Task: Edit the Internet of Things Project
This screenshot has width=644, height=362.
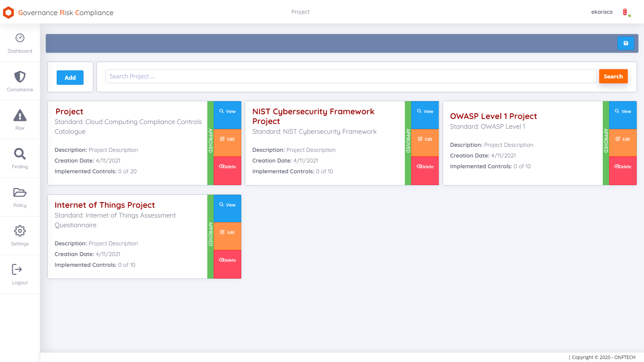Action: point(227,236)
